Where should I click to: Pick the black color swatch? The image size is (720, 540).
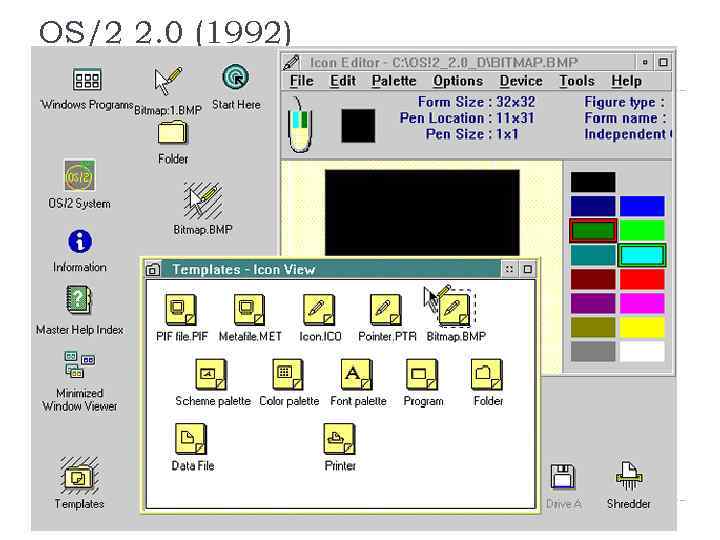[x=593, y=182]
